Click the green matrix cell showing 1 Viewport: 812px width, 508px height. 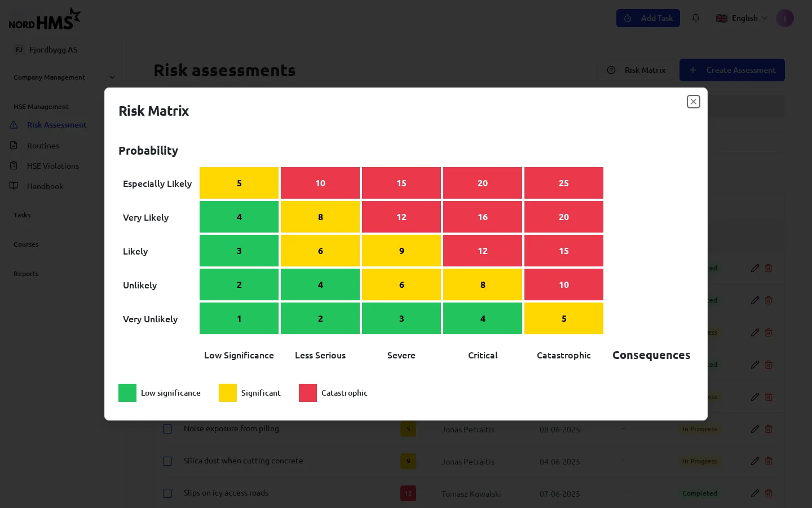click(x=239, y=318)
